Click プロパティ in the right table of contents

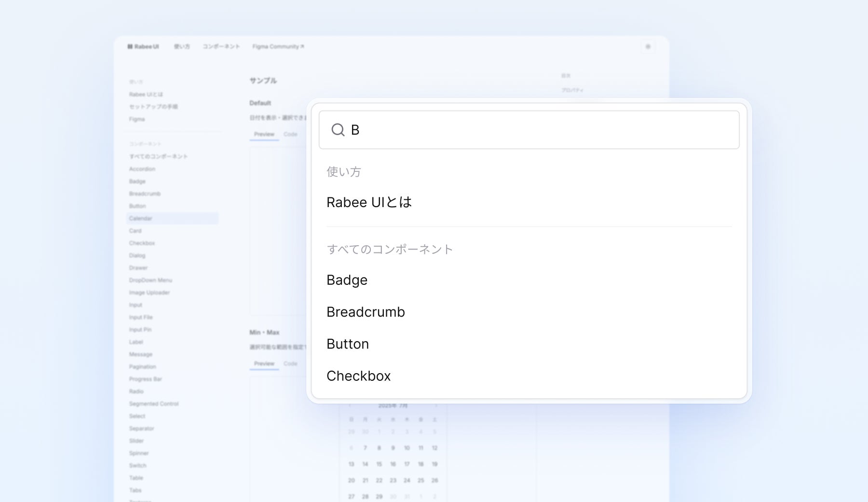point(572,90)
